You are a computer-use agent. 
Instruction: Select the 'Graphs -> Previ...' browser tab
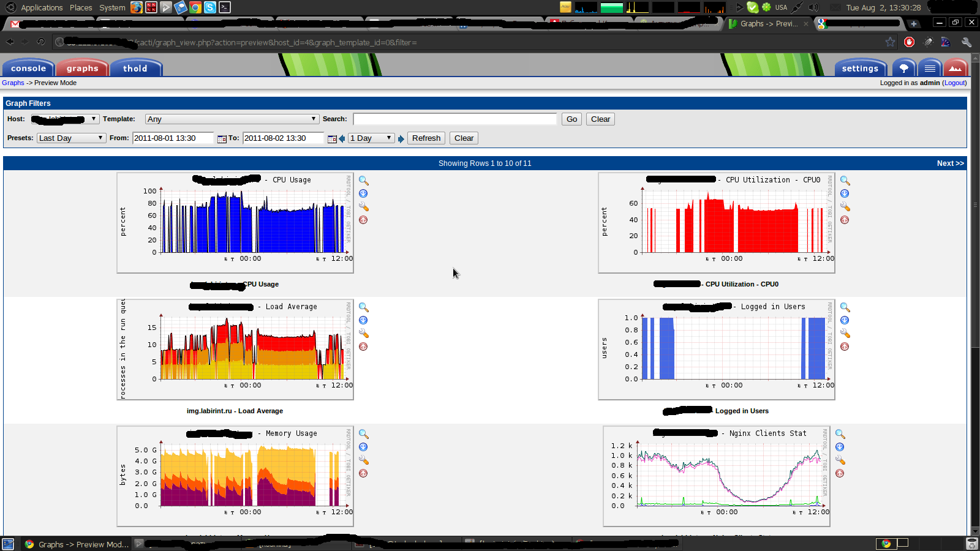click(769, 24)
